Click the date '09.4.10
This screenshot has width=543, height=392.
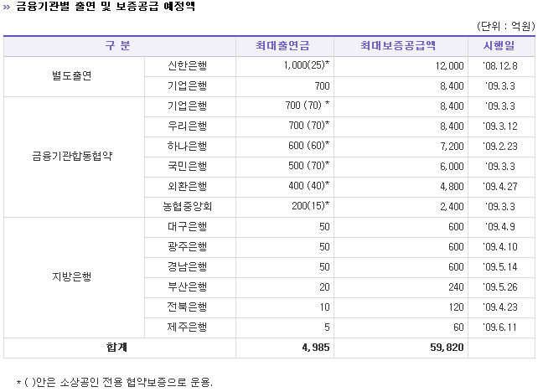point(500,246)
